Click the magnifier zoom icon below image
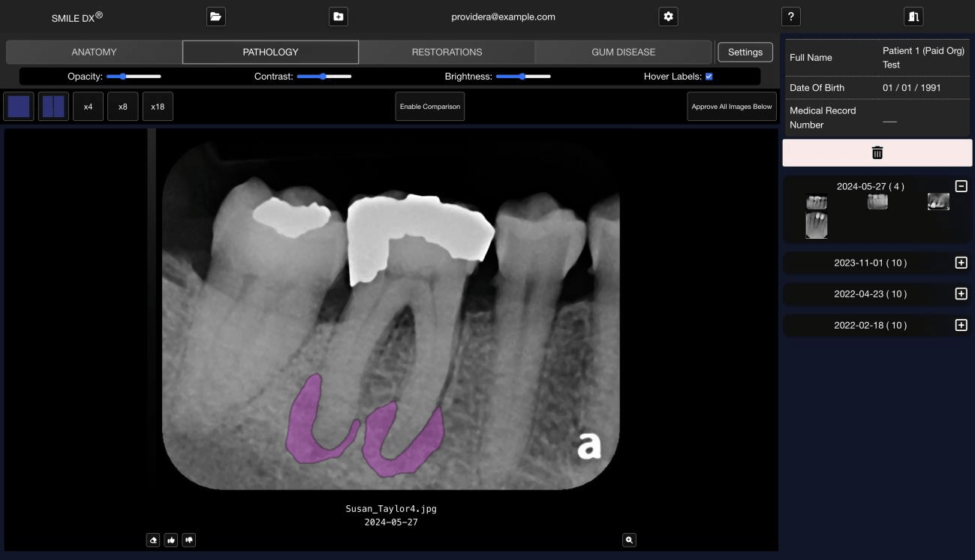The image size is (975, 560). point(629,540)
